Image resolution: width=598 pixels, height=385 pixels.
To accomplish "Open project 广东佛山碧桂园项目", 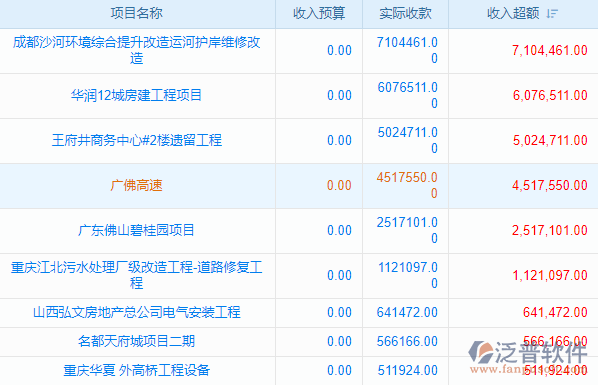I will pyautogui.click(x=137, y=230).
